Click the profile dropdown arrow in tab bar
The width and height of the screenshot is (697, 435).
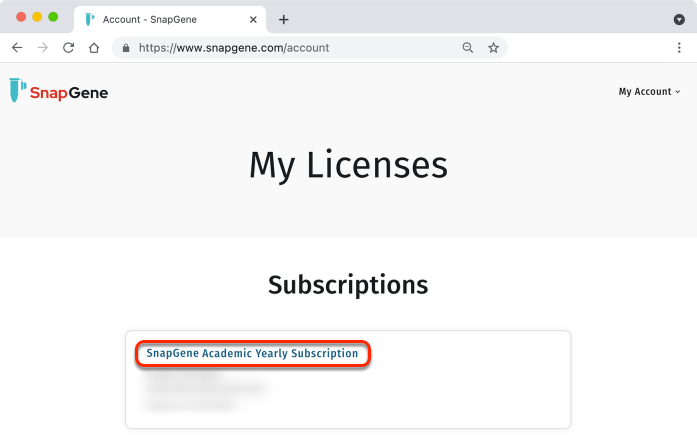tap(679, 20)
